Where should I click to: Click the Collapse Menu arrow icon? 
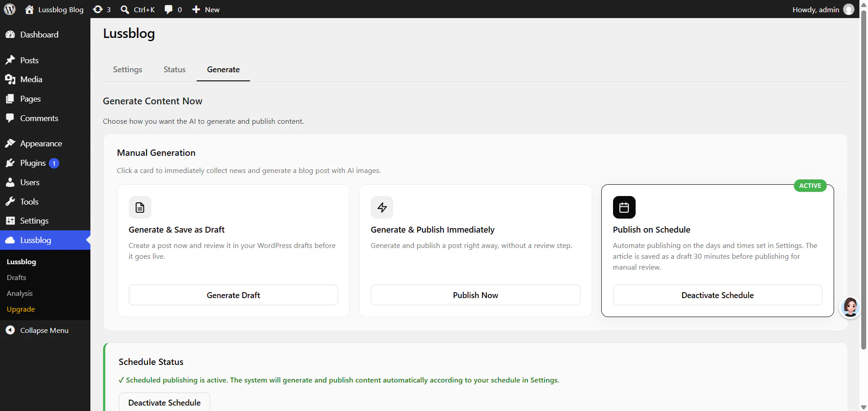pos(10,330)
